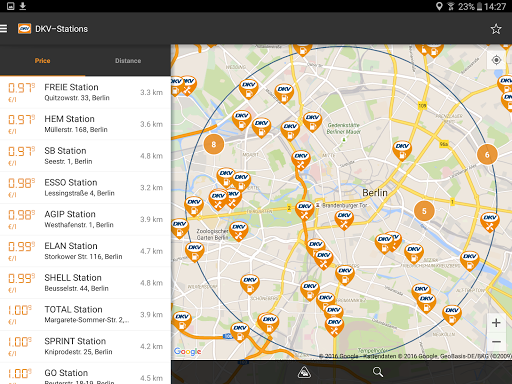
Task: Open SHELL Station Beusselstr. 44 entry
Action: [85, 283]
